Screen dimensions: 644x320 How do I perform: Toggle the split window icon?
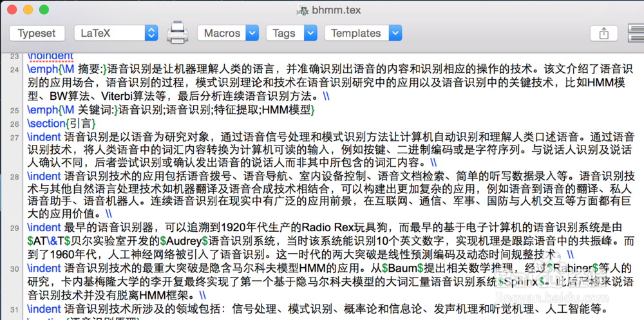[x=636, y=33]
